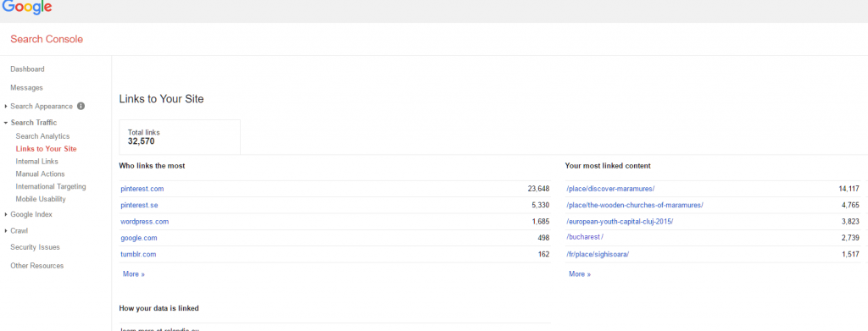Open Other Resources in sidebar
868x331 pixels.
pos(36,266)
